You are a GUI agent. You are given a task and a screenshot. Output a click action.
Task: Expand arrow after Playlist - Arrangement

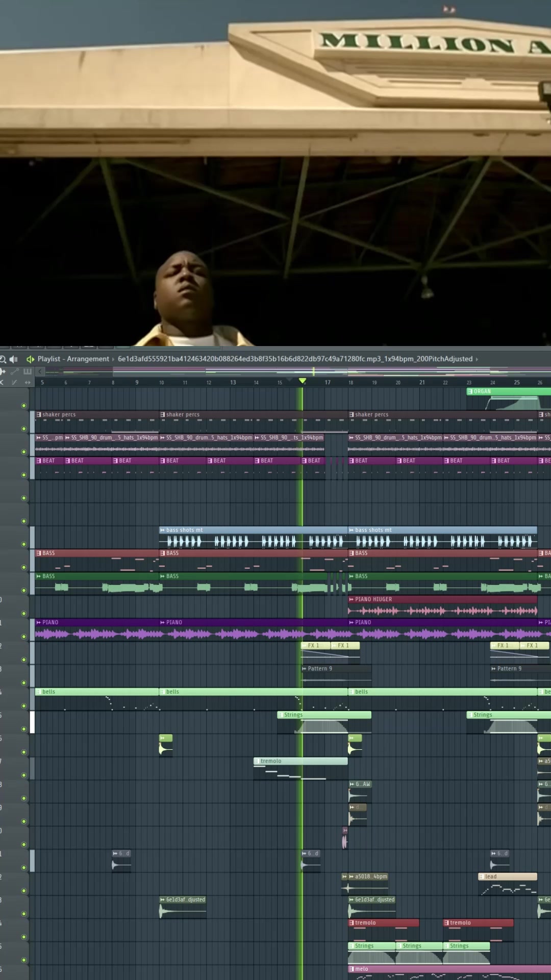113,359
